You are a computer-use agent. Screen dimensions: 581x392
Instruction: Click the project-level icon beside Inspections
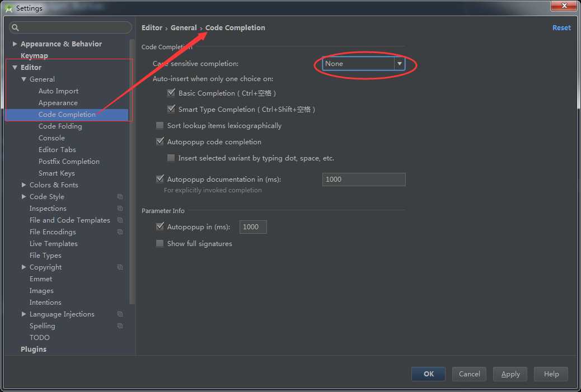pos(120,209)
